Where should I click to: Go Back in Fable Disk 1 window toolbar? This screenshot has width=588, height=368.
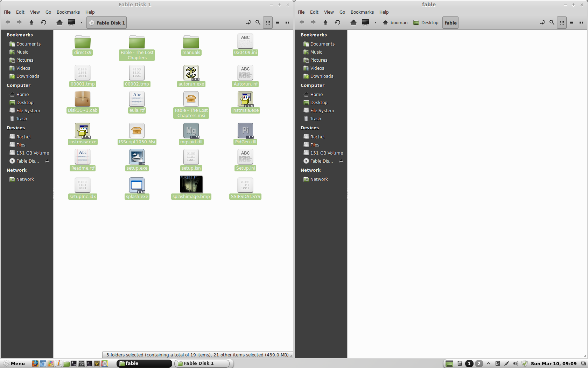point(8,22)
